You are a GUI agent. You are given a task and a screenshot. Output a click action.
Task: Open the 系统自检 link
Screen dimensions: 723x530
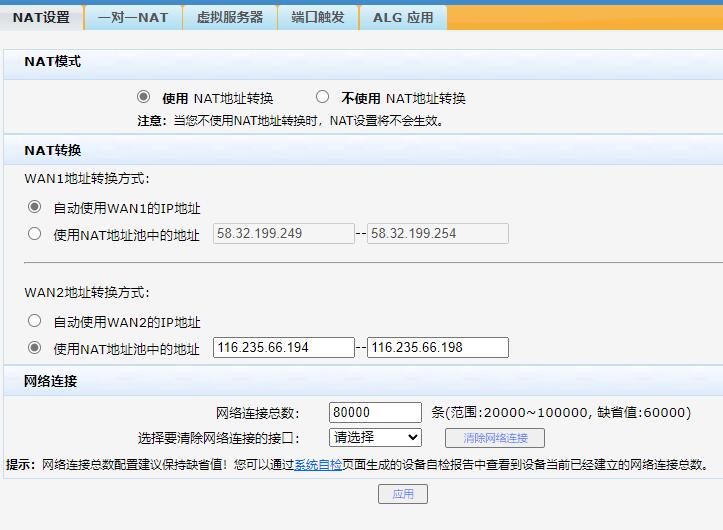318,464
